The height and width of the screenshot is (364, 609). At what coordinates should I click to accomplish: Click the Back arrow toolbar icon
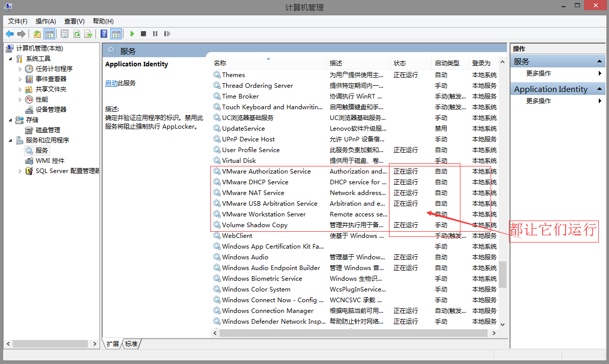point(10,34)
